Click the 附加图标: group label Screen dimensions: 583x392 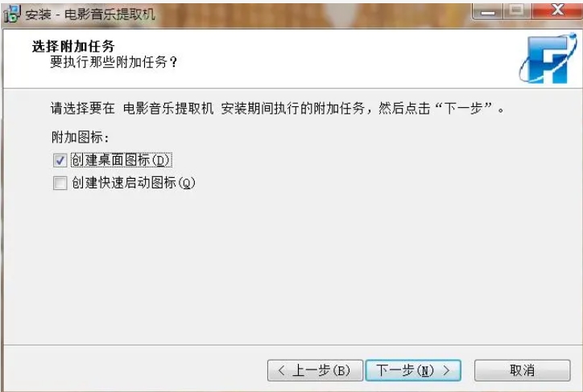(80, 138)
